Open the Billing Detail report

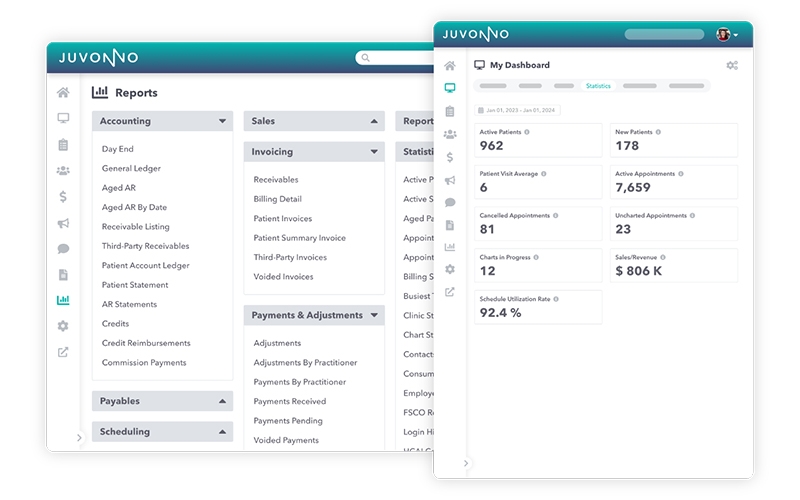[x=278, y=199]
